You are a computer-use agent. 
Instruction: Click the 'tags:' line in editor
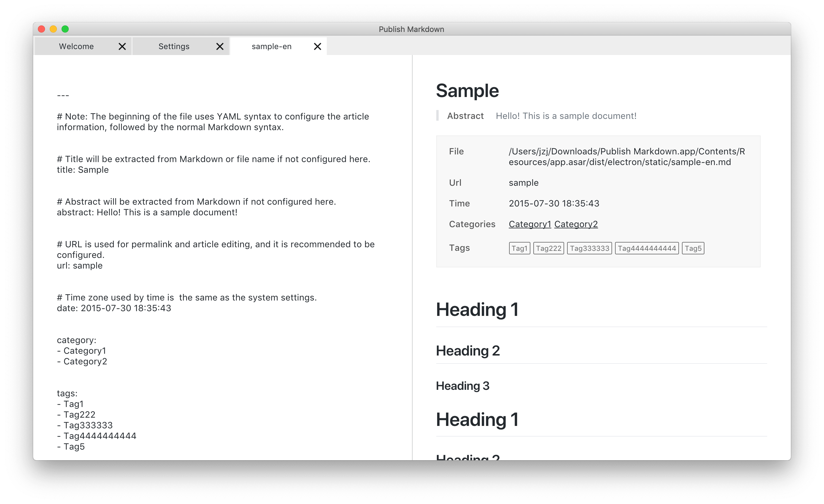(67, 393)
